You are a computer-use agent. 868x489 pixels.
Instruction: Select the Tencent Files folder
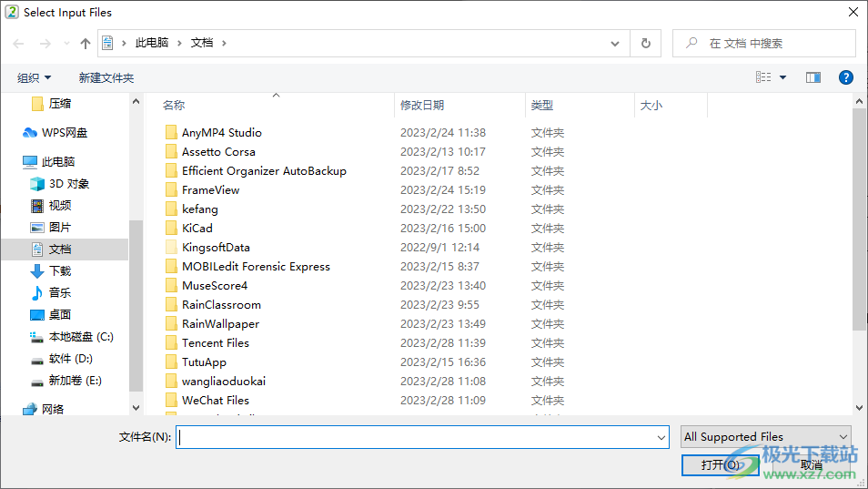click(x=216, y=342)
